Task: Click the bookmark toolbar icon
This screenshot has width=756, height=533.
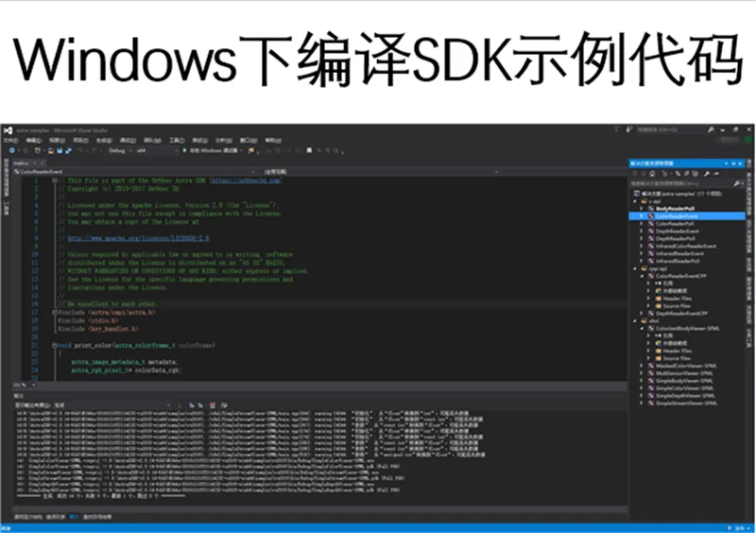Action: (309, 151)
